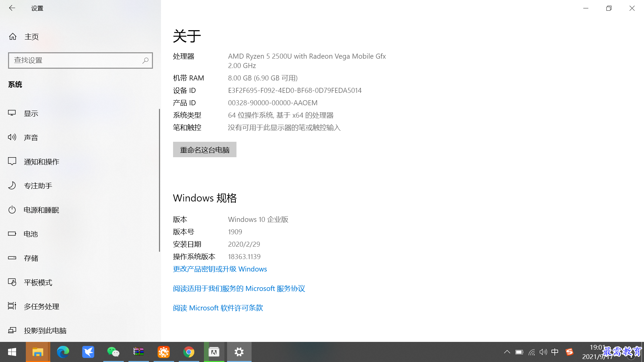Click the Windows 规格 heading
644x362 pixels.
click(x=205, y=198)
